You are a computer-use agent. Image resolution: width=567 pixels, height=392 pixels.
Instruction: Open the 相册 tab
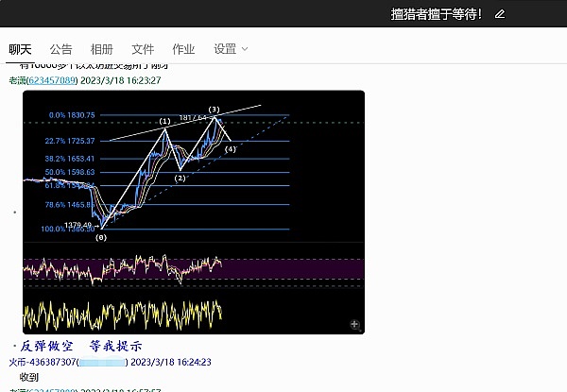tap(102, 49)
